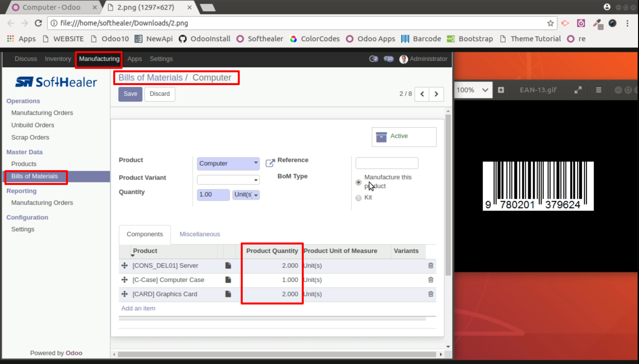Screen dimensions: 639x364
Task: Open the purple stopwatch extension icon
Action: [x=581, y=23]
